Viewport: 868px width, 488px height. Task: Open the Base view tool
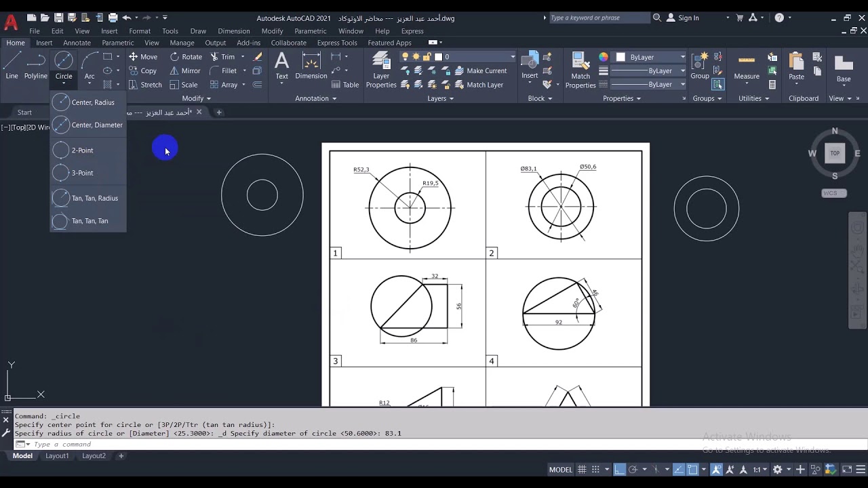(x=844, y=69)
